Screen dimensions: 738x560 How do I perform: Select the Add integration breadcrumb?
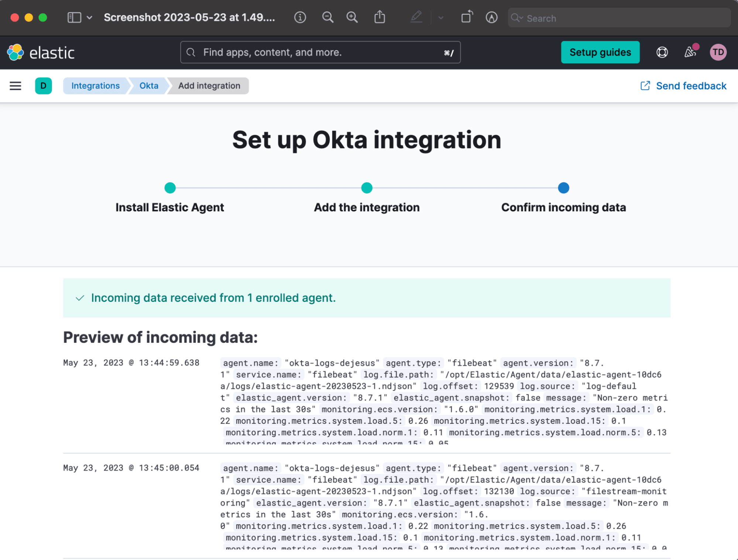pyautogui.click(x=209, y=86)
